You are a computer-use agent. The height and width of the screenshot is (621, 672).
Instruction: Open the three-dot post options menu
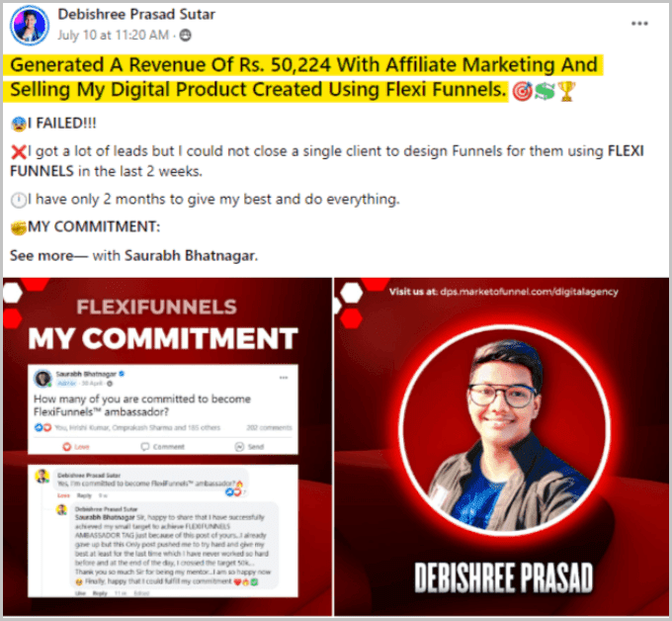[639, 23]
